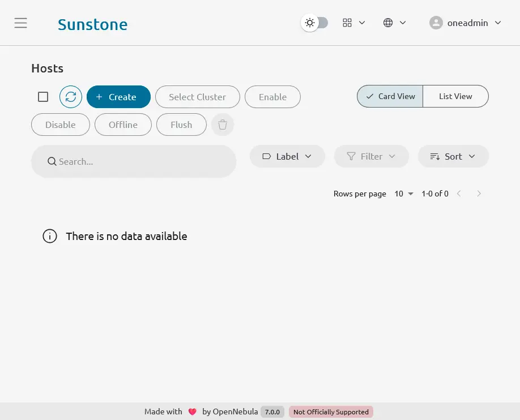Open the hamburger sidebar menu
520x420 pixels.
[21, 23]
